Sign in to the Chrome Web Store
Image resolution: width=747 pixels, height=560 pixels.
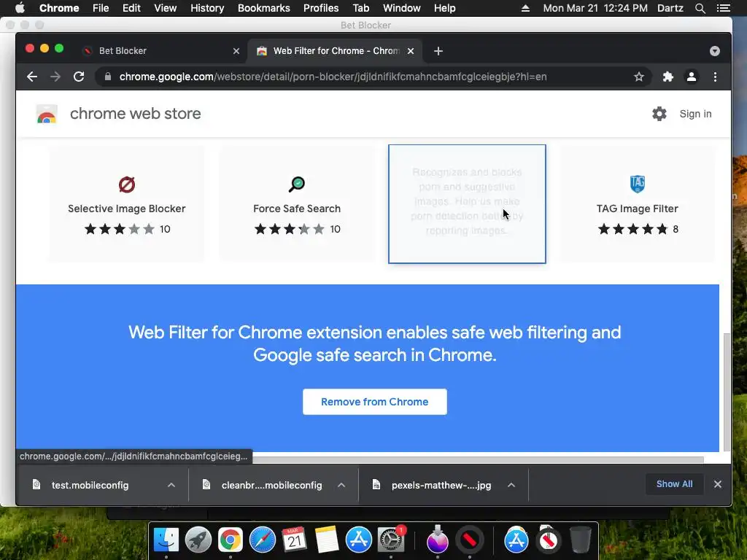[695, 114]
